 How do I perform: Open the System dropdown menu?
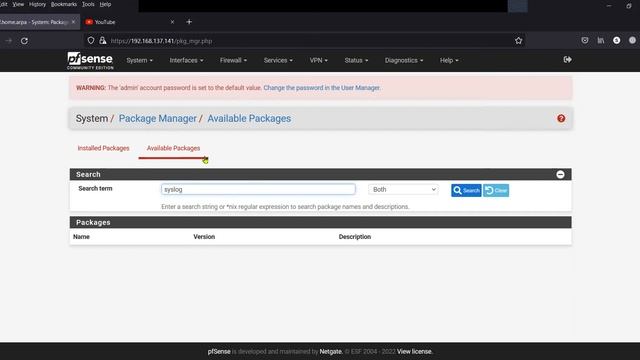coord(139,60)
